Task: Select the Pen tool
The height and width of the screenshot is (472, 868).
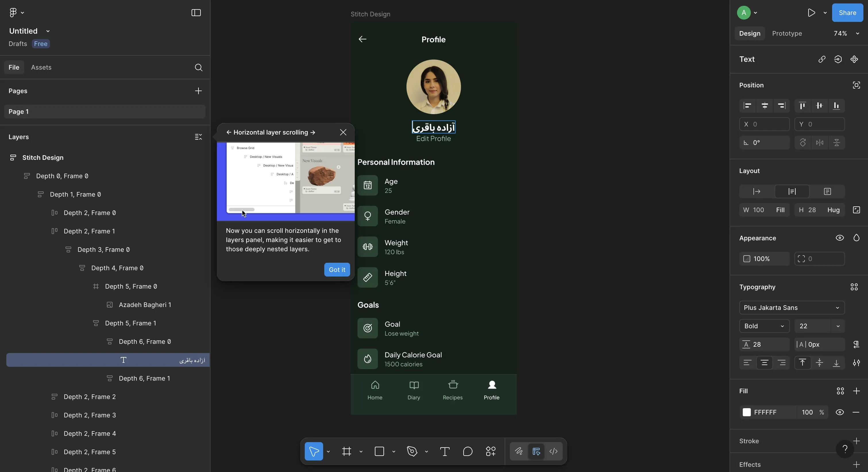Action: pyautogui.click(x=412, y=451)
